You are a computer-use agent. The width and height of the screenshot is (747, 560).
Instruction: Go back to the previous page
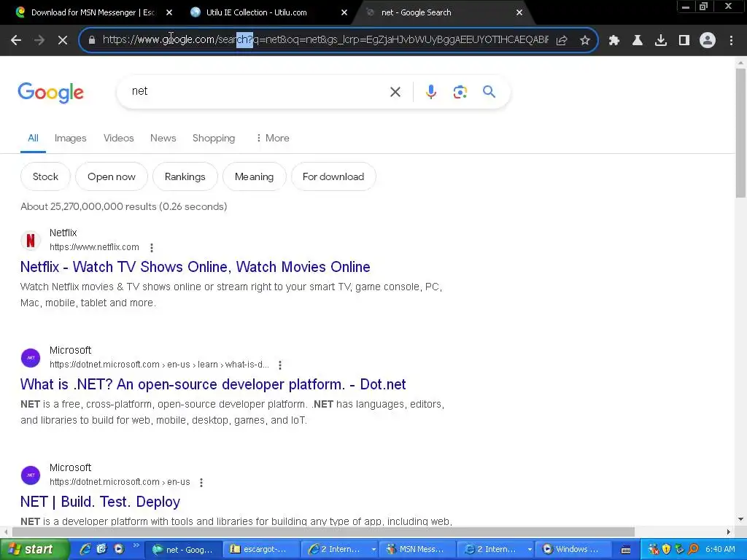click(x=16, y=41)
